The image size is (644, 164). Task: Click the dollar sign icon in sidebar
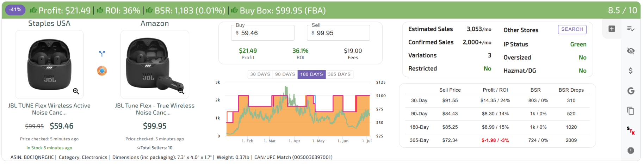click(631, 71)
